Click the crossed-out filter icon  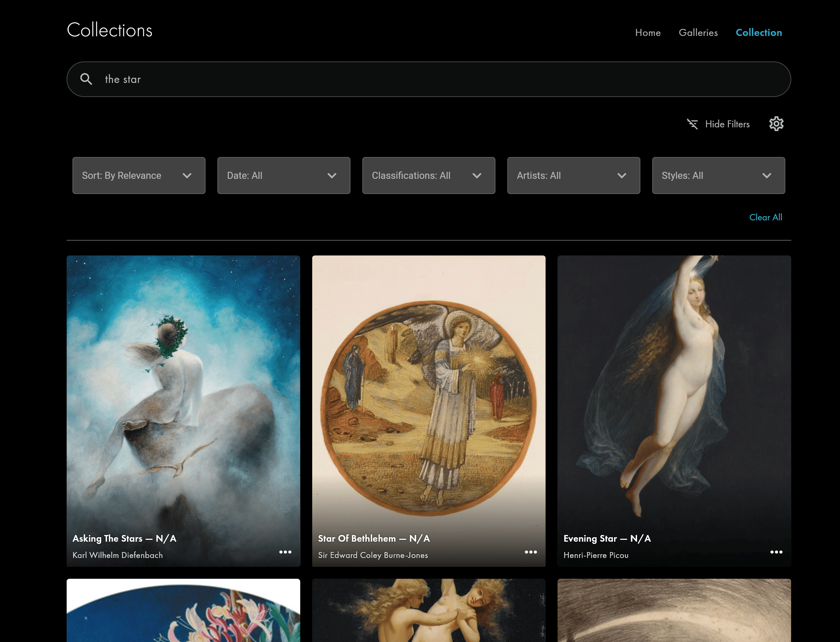[693, 124]
